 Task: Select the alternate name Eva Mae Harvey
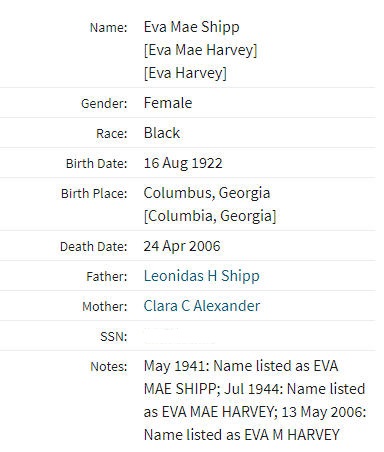[200, 50]
